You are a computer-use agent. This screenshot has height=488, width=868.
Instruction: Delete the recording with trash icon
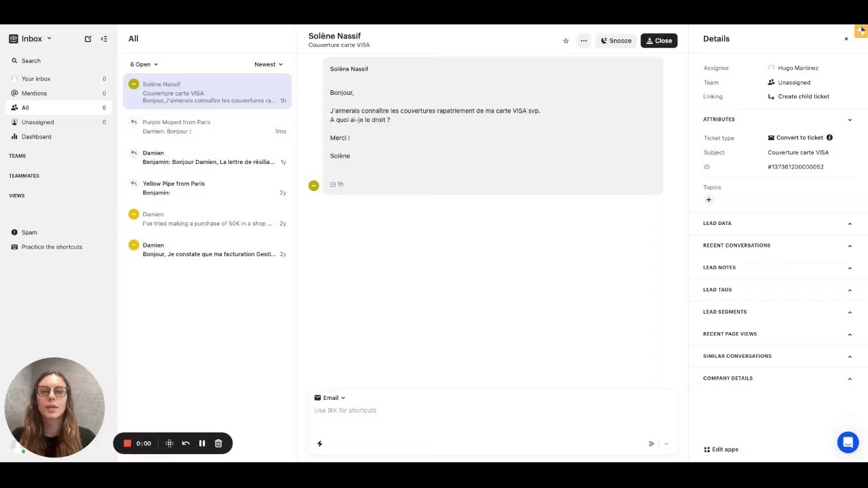point(218,443)
